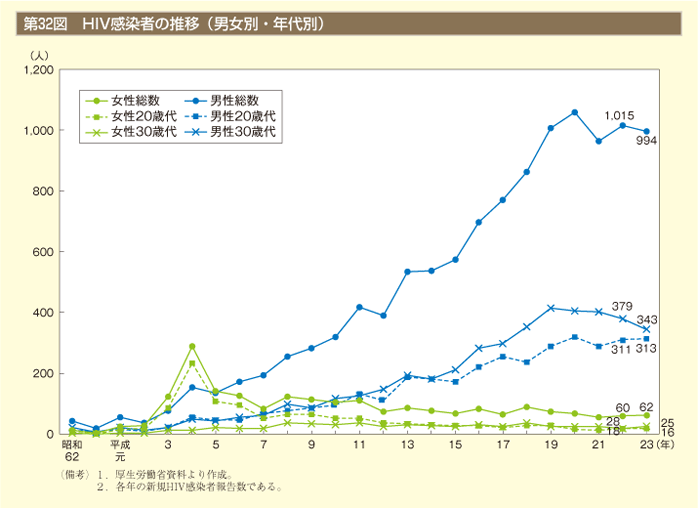Select the 女性30歳代 legend entry
Image resolution: width=698 pixels, height=508 pixels.
point(131,132)
